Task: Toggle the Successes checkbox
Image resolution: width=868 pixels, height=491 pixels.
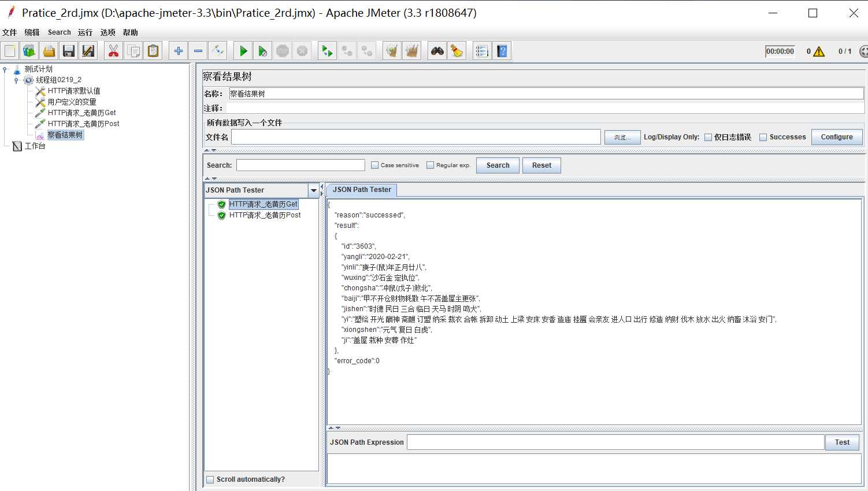Action: point(763,138)
